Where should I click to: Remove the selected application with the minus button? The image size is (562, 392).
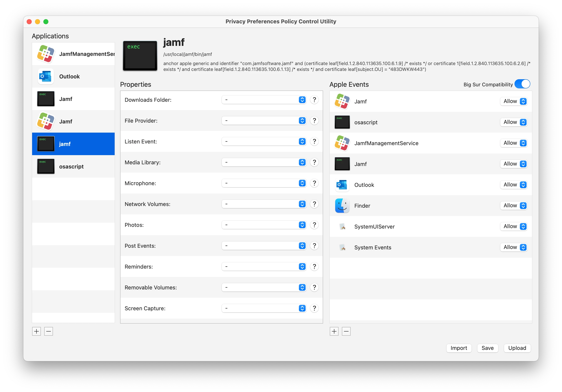48,331
